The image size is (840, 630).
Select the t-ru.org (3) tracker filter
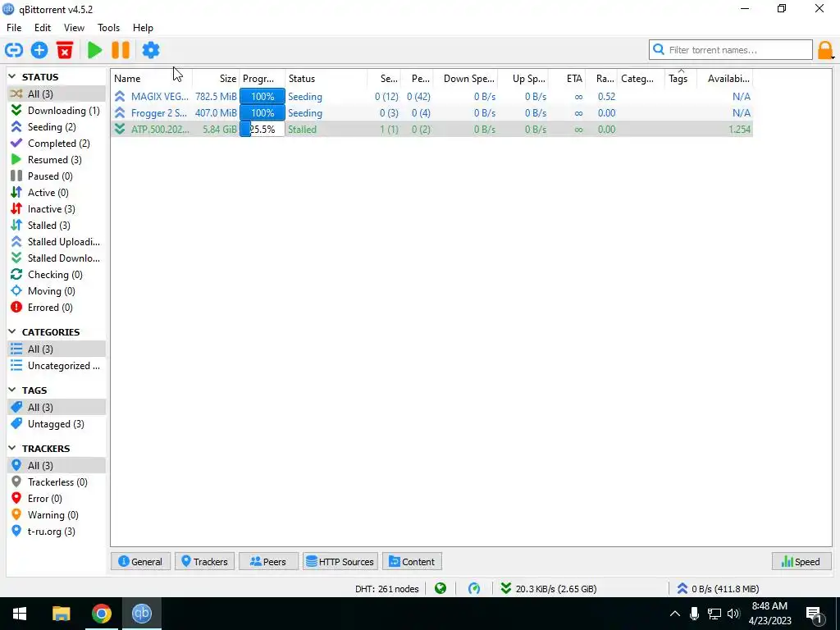(x=57, y=532)
